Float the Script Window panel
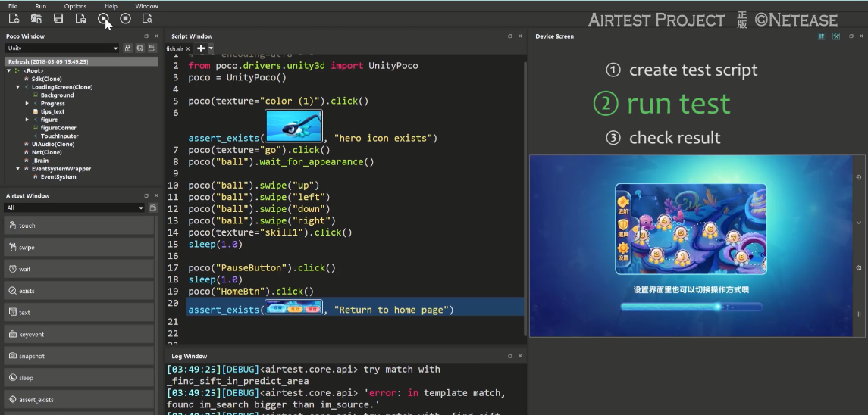 [510, 36]
